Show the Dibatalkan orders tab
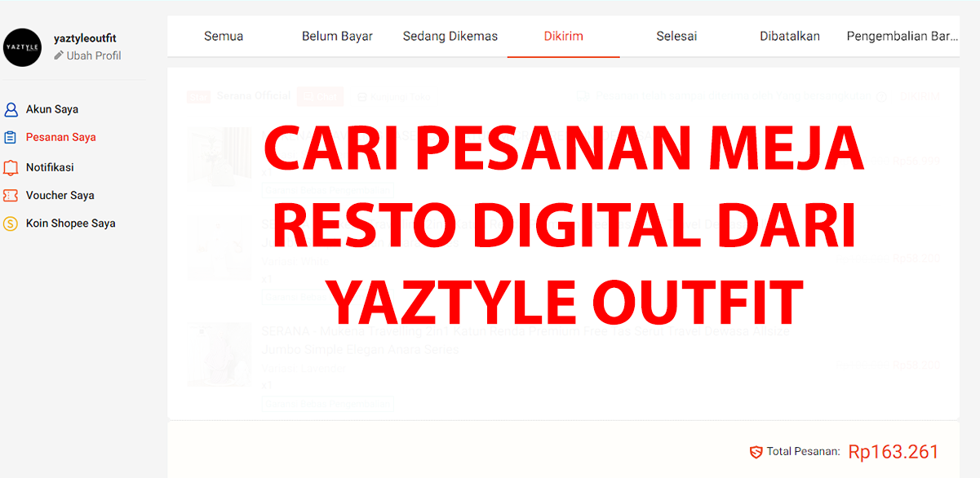The width and height of the screenshot is (980, 478). (x=789, y=36)
